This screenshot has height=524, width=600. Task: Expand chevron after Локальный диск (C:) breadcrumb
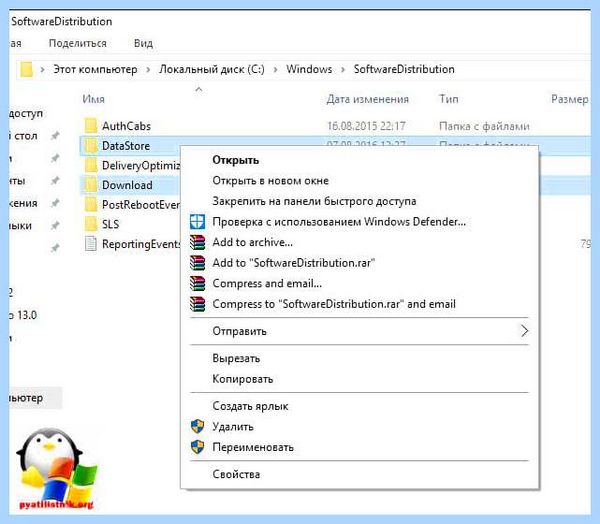276,70
